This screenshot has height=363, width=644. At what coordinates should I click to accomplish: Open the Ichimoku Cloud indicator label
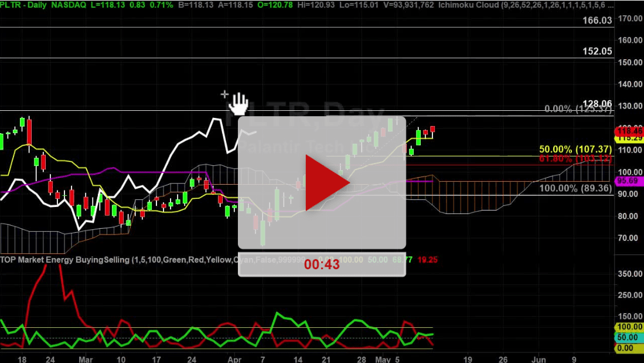[x=526, y=5]
